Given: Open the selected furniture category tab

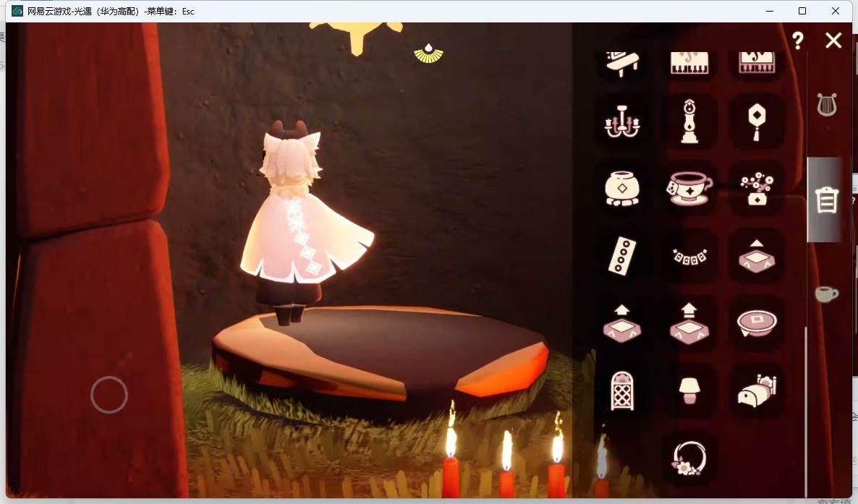Looking at the screenshot, I should point(826,200).
